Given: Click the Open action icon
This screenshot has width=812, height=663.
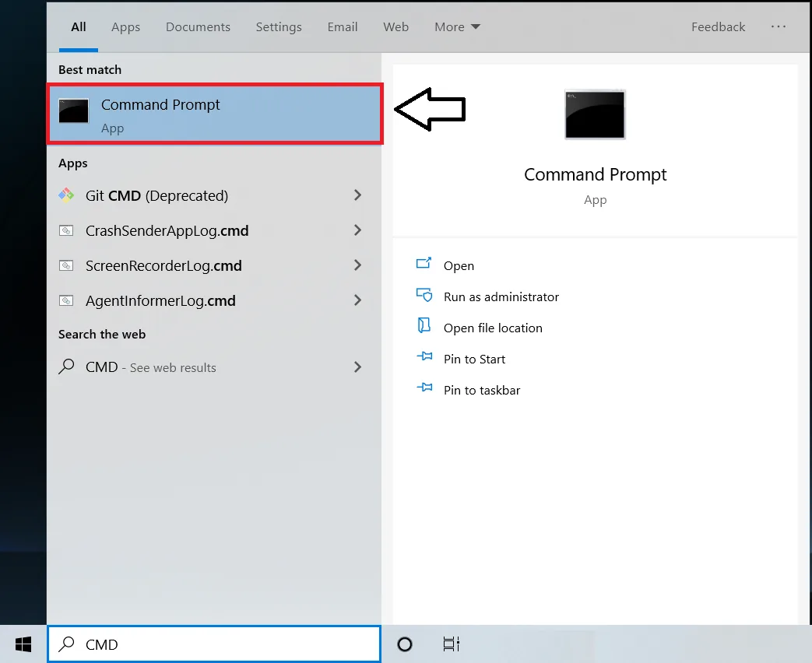Looking at the screenshot, I should coord(424,264).
